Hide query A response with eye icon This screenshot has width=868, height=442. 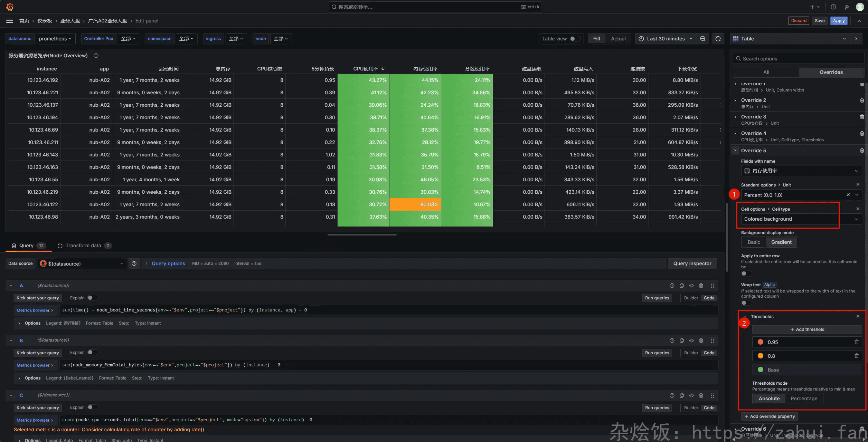click(x=691, y=286)
